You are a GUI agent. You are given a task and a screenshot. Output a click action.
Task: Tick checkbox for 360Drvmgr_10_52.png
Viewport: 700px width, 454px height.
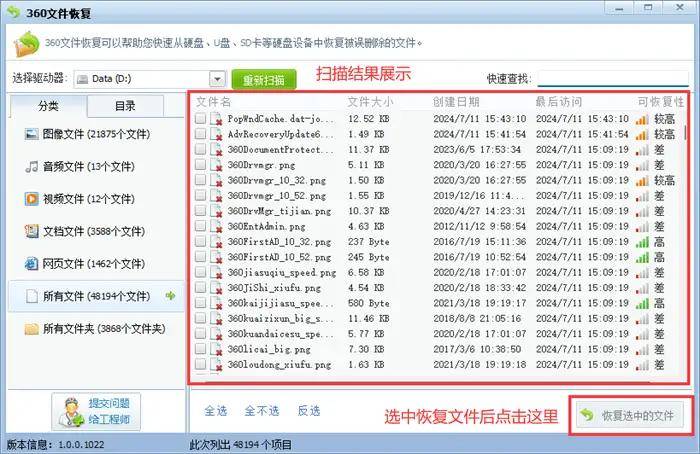point(200,195)
